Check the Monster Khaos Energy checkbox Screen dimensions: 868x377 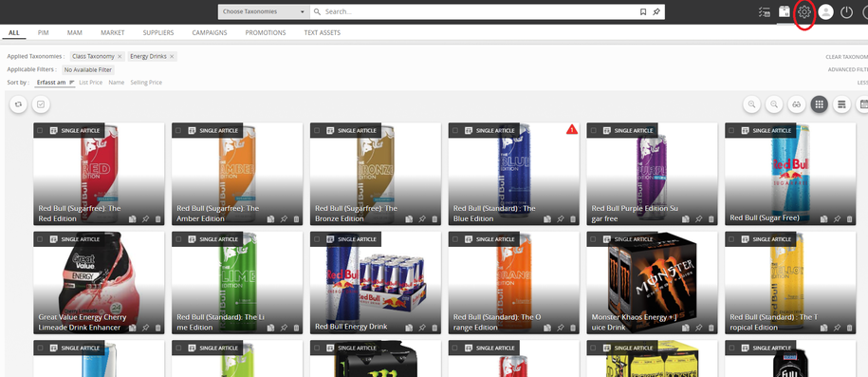(594, 239)
